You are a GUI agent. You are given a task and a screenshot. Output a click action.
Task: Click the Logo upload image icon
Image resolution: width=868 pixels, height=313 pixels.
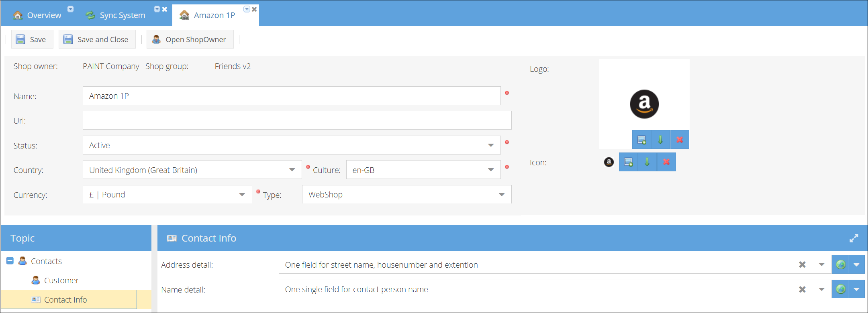pyautogui.click(x=641, y=140)
